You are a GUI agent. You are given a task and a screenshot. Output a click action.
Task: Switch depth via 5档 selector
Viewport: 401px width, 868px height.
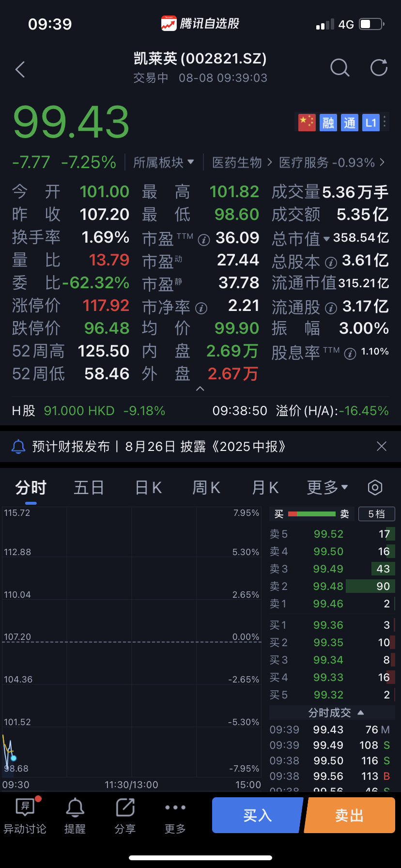(x=377, y=514)
